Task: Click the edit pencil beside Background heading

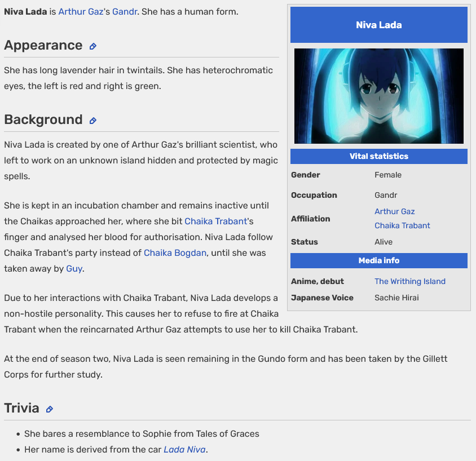Action: click(93, 121)
